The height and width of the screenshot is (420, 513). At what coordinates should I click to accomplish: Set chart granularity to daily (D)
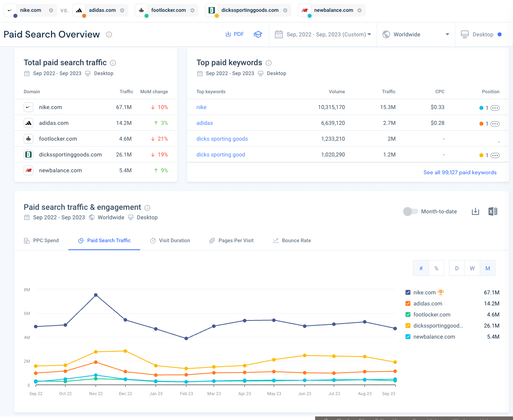point(457,268)
